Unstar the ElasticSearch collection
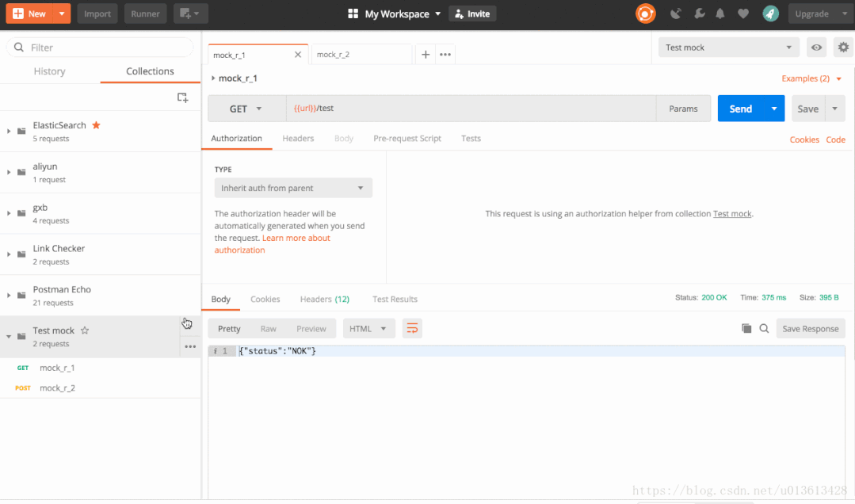This screenshot has height=504, width=855. pos(97,125)
